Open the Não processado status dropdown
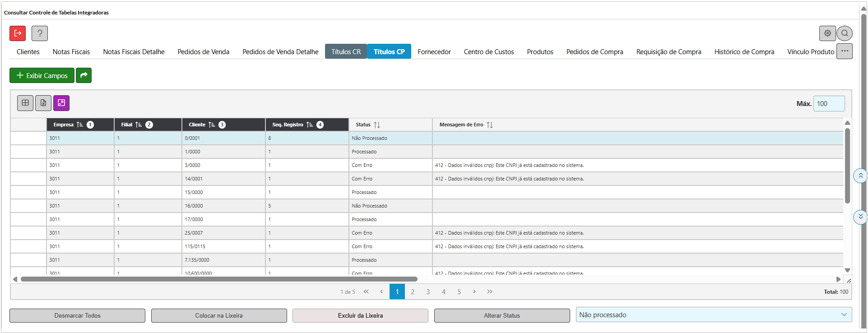 [x=714, y=315]
